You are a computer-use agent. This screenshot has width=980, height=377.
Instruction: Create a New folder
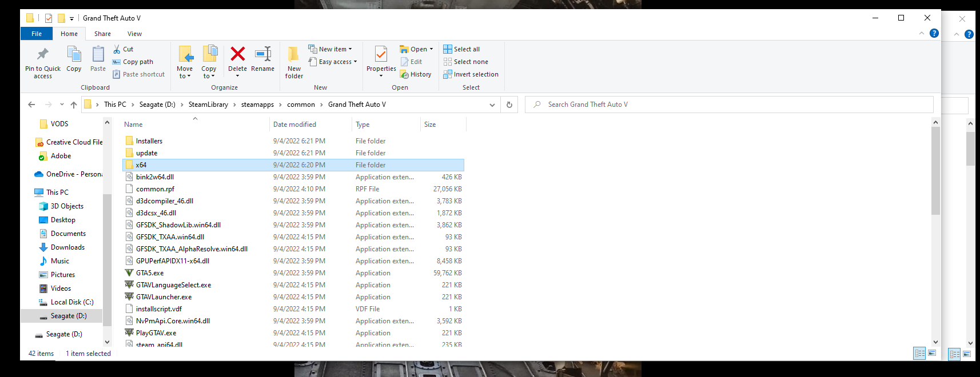294,62
